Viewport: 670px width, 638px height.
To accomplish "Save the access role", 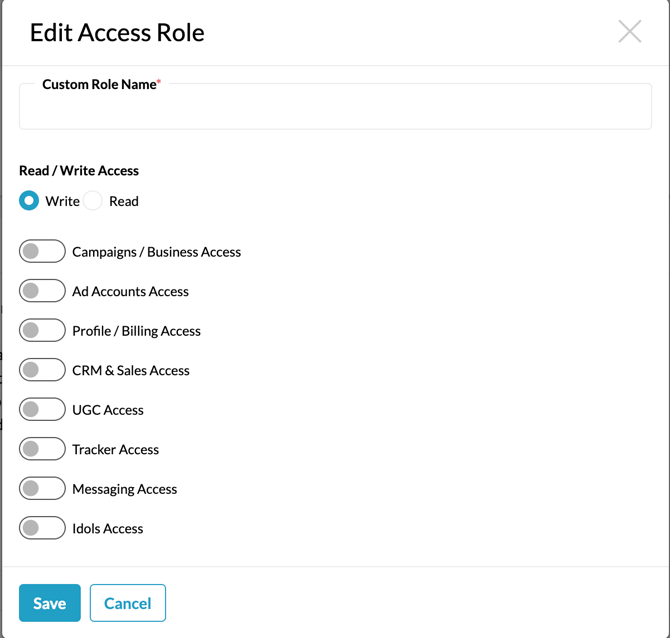I will click(x=49, y=603).
